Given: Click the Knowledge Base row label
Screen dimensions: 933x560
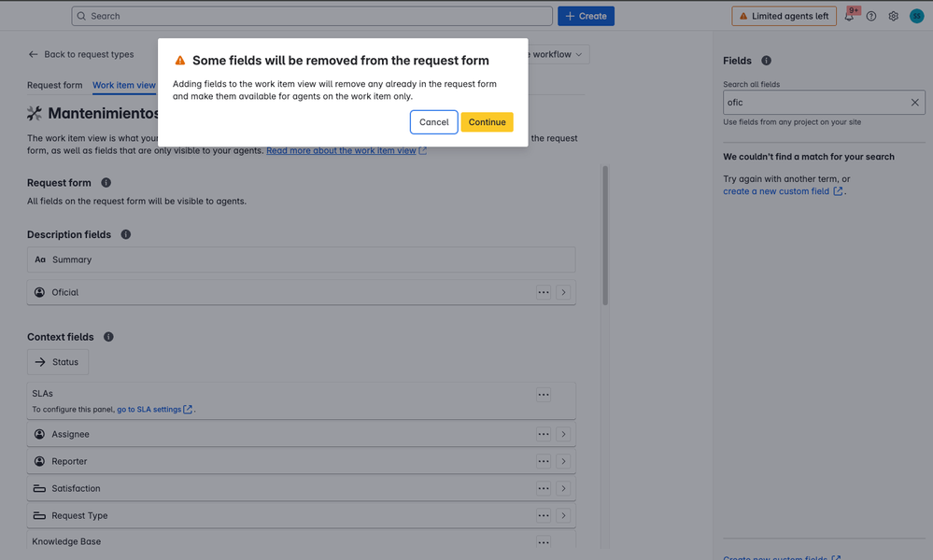Looking at the screenshot, I should pyautogui.click(x=66, y=541).
